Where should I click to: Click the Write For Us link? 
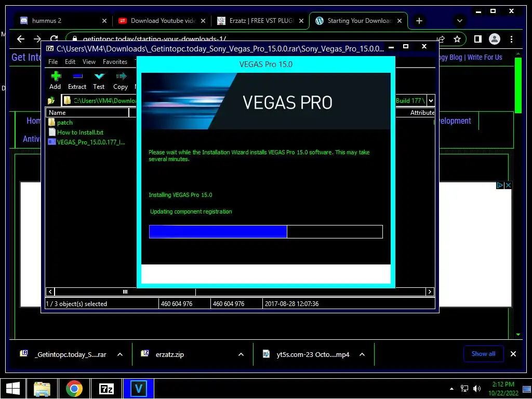click(x=485, y=57)
